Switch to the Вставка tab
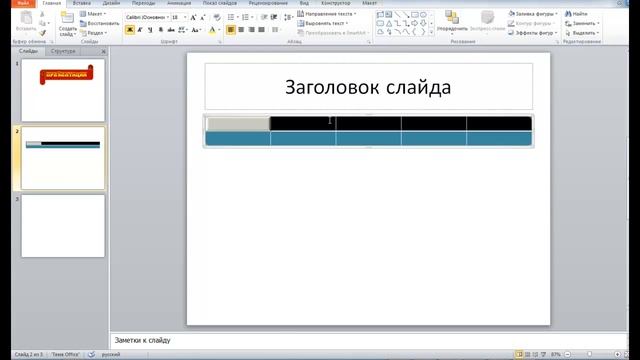This screenshot has height=360, width=640. click(x=82, y=3)
